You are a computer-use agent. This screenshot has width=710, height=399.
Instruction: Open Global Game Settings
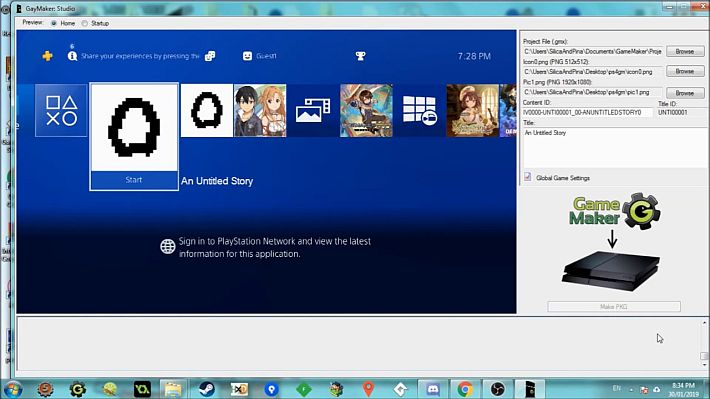click(x=562, y=178)
